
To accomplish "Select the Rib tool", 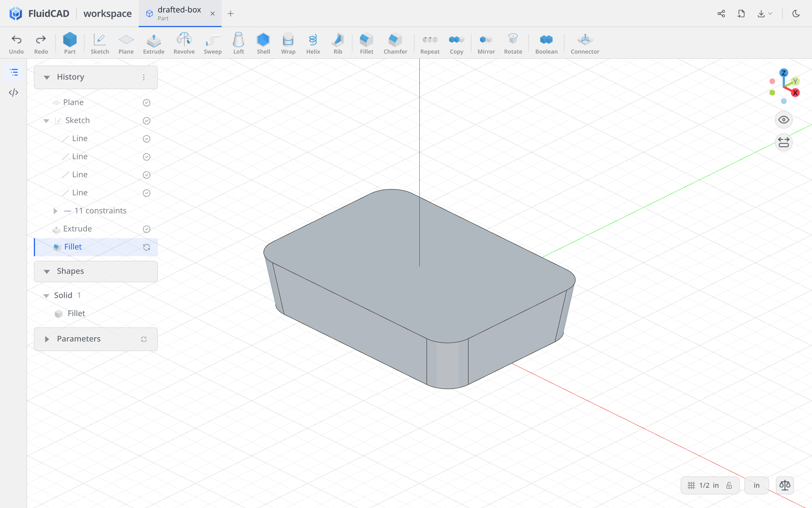I will tap(338, 44).
